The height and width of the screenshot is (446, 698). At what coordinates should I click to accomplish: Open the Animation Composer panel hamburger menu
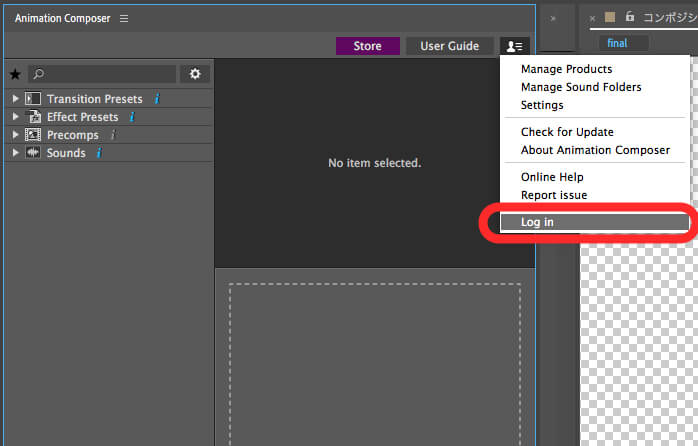[x=124, y=18]
